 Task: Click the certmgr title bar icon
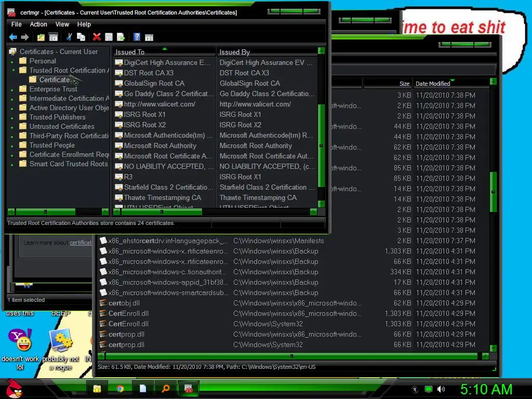(11, 12)
